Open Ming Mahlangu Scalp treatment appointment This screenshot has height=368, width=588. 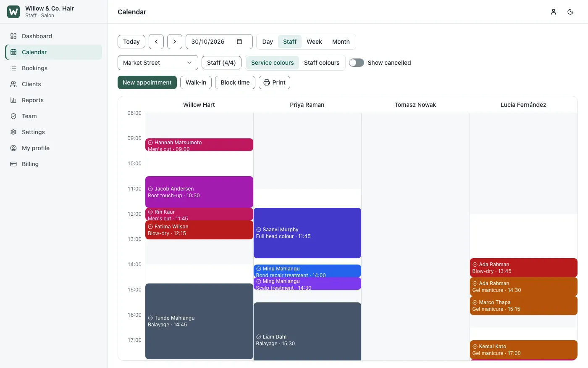[x=307, y=283]
